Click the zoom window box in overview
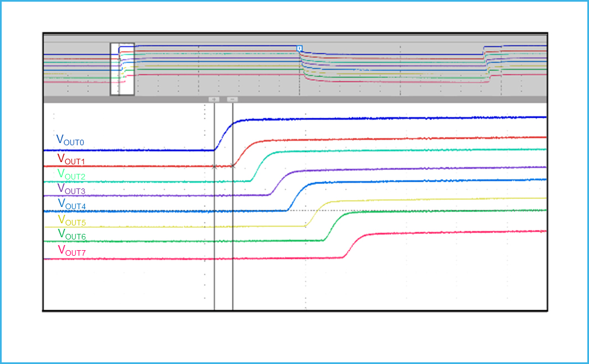Viewport: 589px width, 364px height. (x=122, y=69)
